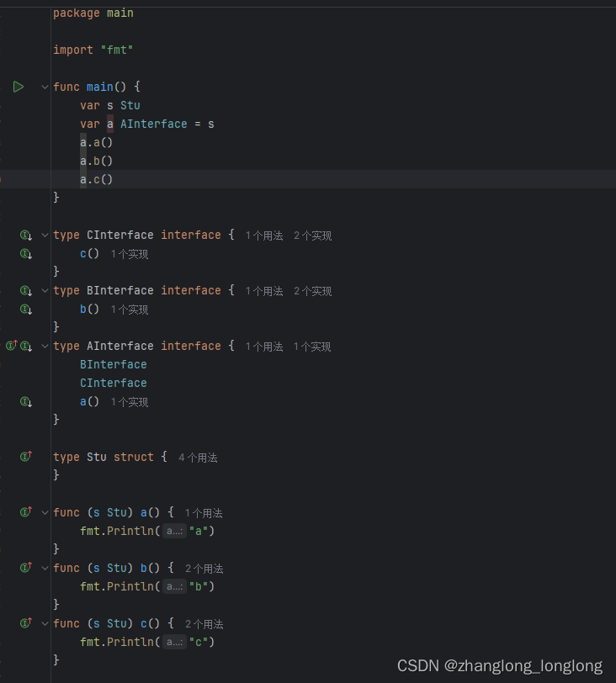Click the a.b() call
616x683 pixels.
coord(96,161)
